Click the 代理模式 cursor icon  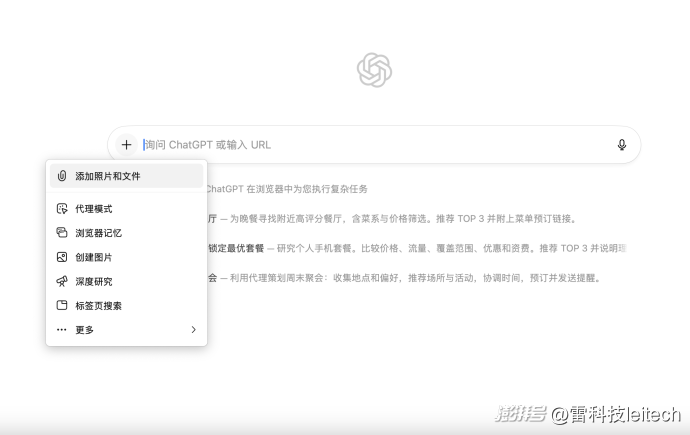click(x=62, y=209)
